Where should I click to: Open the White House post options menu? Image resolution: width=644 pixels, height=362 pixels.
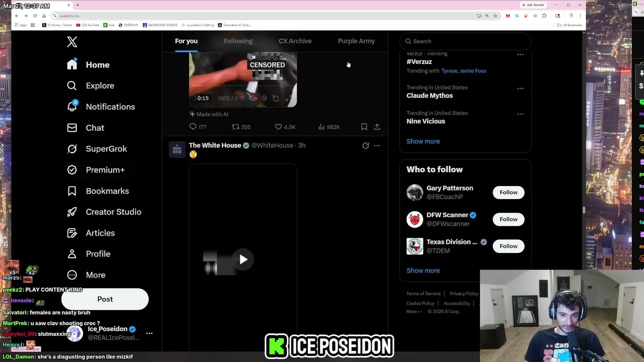point(377,146)
